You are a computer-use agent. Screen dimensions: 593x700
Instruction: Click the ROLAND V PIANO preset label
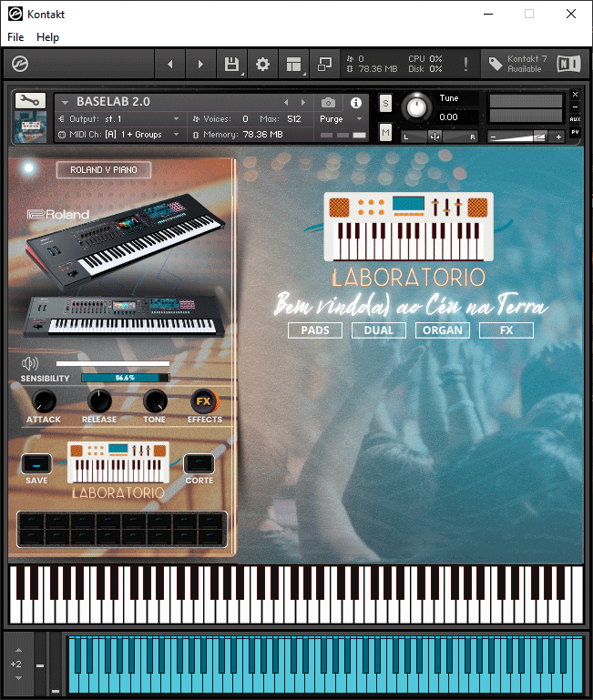(x=104, y=170)
